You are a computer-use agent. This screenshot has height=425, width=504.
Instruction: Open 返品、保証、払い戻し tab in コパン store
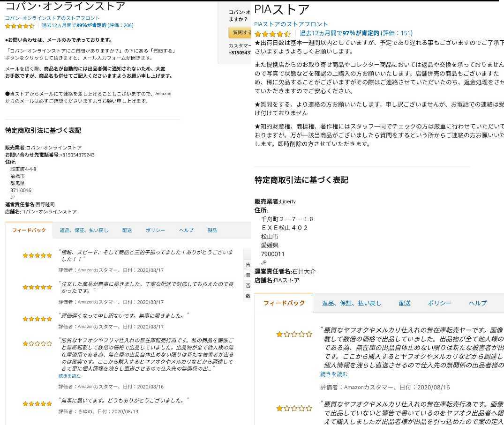point(84,231)
